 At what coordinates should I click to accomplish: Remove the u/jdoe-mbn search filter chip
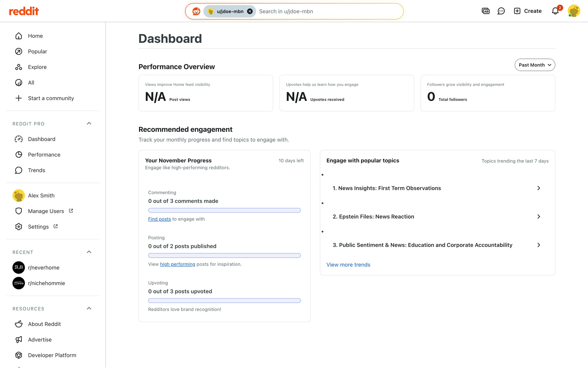pyautogui.click(x=250, y=11)
